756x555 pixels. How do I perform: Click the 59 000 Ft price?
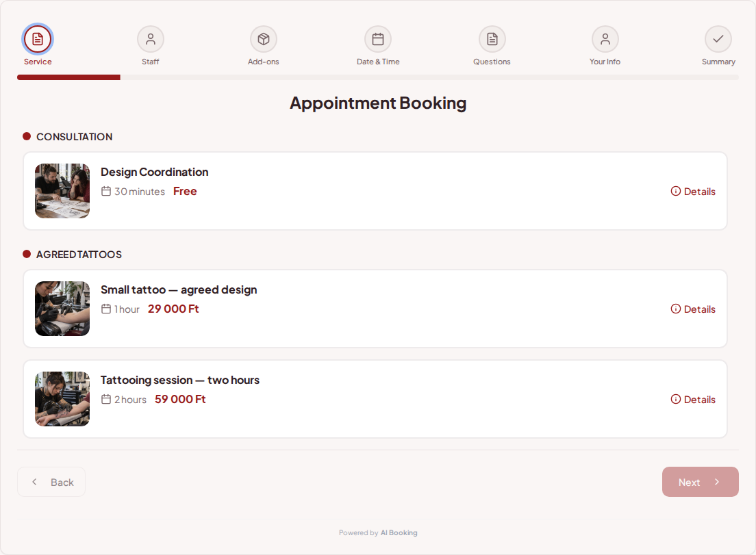(180, 399)
